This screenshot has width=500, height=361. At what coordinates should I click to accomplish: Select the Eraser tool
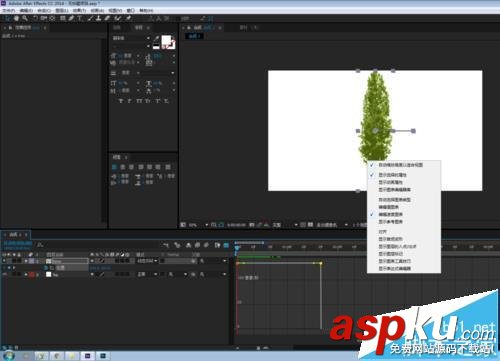[107, 18]
